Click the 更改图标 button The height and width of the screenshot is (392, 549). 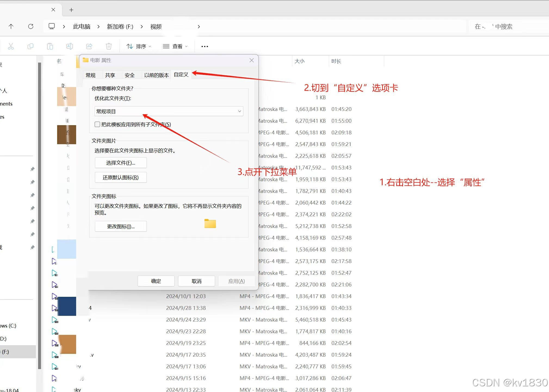(120, 226)
